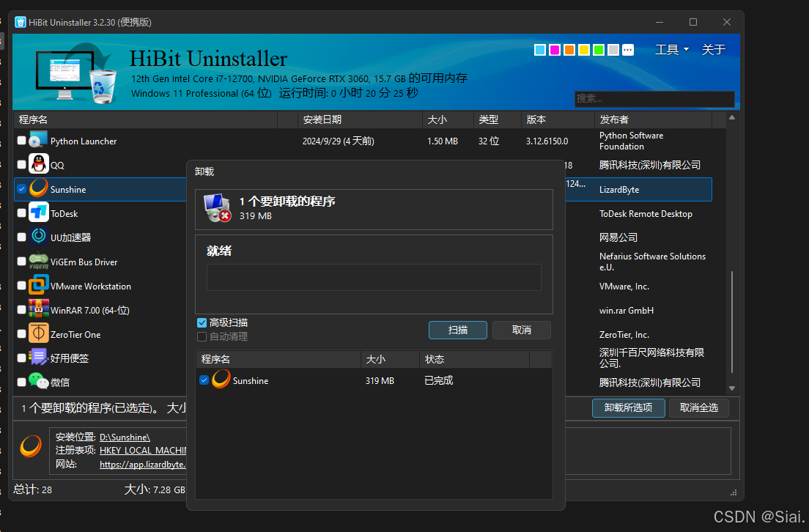Click the WinRAR 7.00 icon
This screenshot has height=532, width=809.
(x=38, y=310)
